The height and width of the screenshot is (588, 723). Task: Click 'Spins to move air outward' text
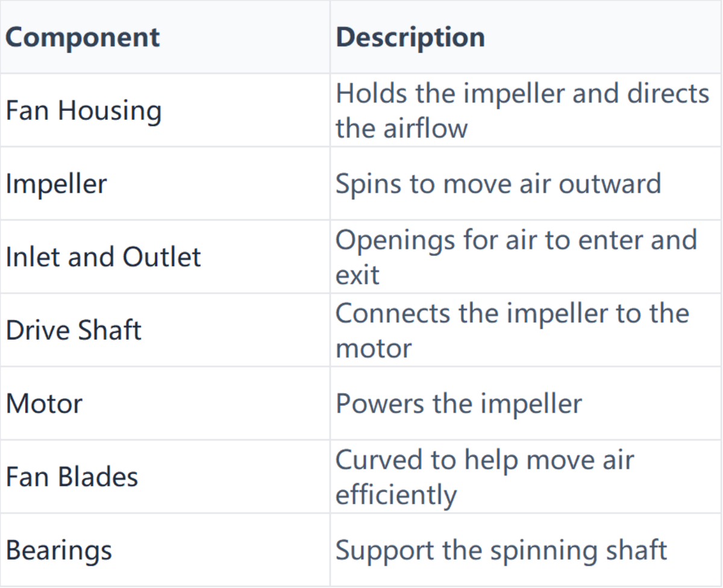[x=498, y=184]
